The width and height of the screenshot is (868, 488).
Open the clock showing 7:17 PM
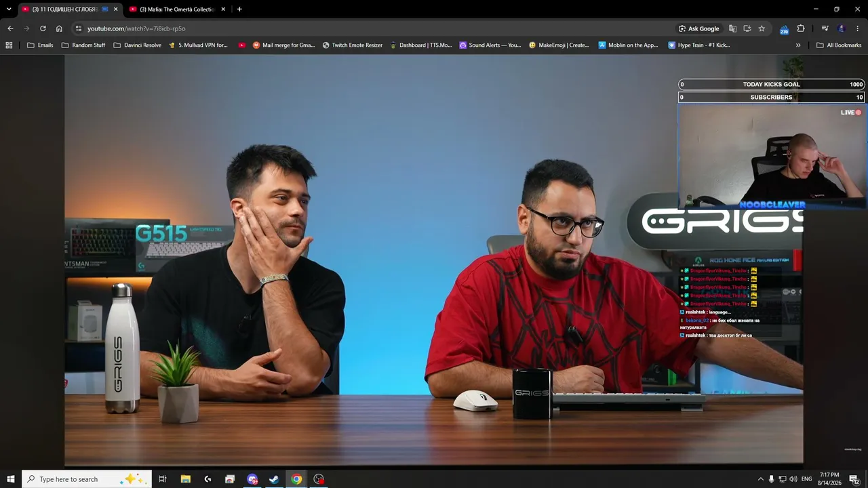(829, 479)
